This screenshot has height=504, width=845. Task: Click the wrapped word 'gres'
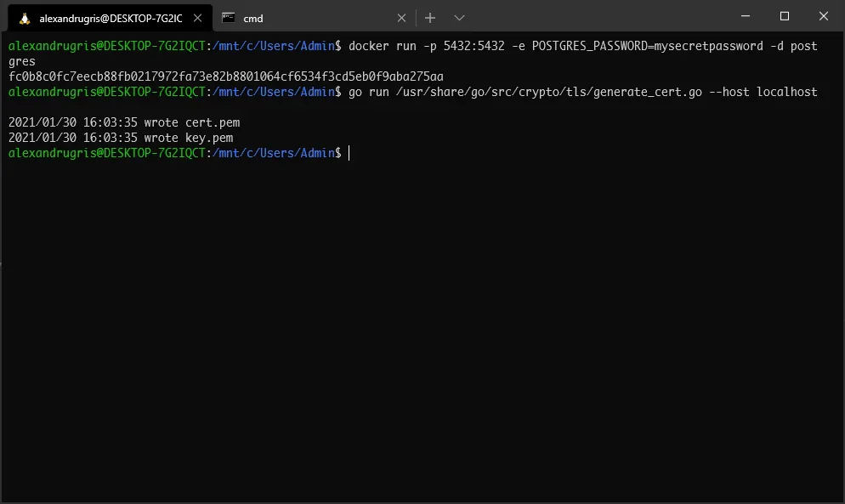(x=21, y=62)
